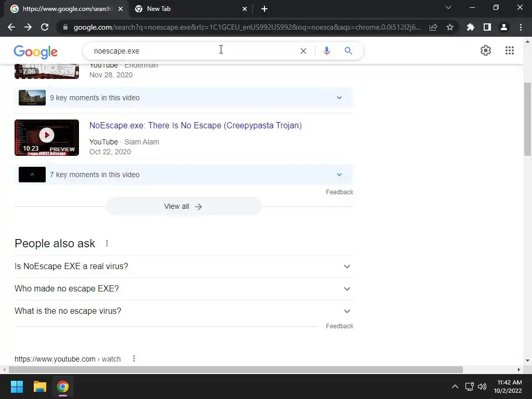Click the Nov 28, 2020 video date
The image size is (532, 399).
coord(111,75)
